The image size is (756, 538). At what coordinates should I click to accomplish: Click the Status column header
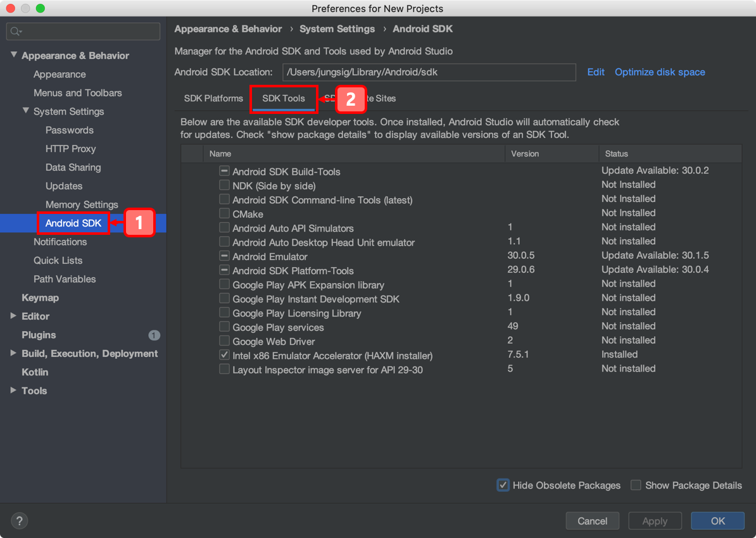coord(670,154)
